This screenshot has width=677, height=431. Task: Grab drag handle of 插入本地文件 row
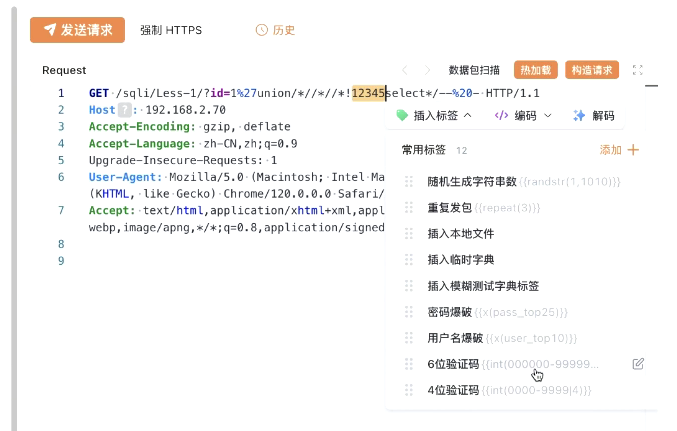coord(409,234)
